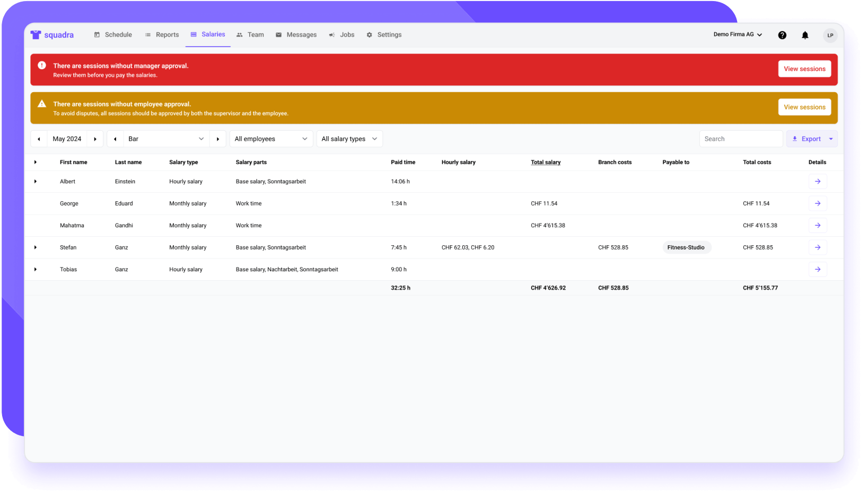
Task: Switch to the Schedule tab
Action: point(113,35)
